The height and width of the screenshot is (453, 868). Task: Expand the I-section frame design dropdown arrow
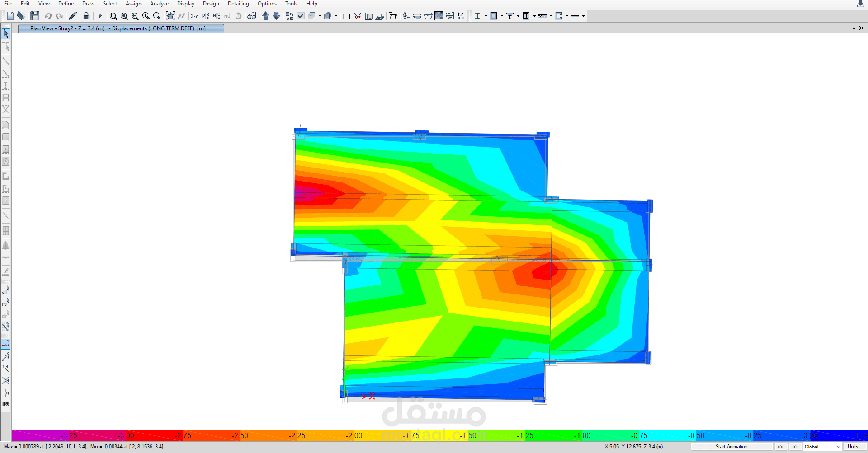point(486,16)
